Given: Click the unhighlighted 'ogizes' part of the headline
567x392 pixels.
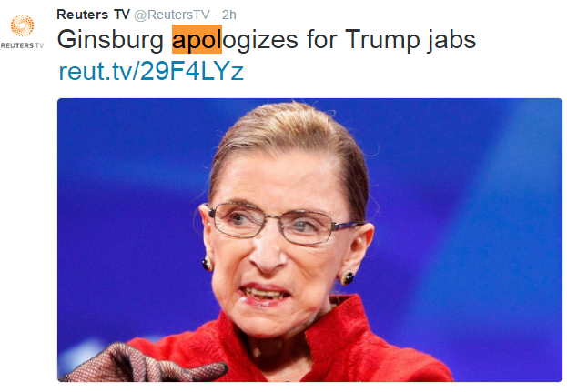Looking at the screenshot, I should coord(260,40).
